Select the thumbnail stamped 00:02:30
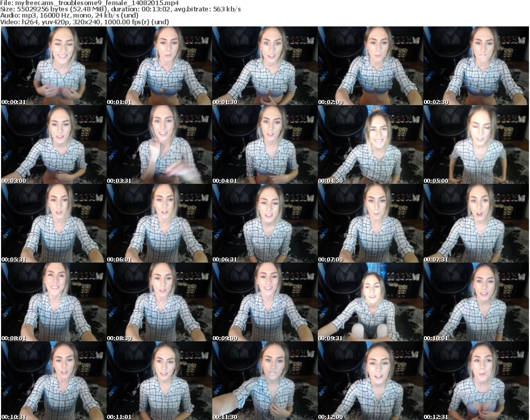This screenshot has width=530, height=420. click(476, 66)
